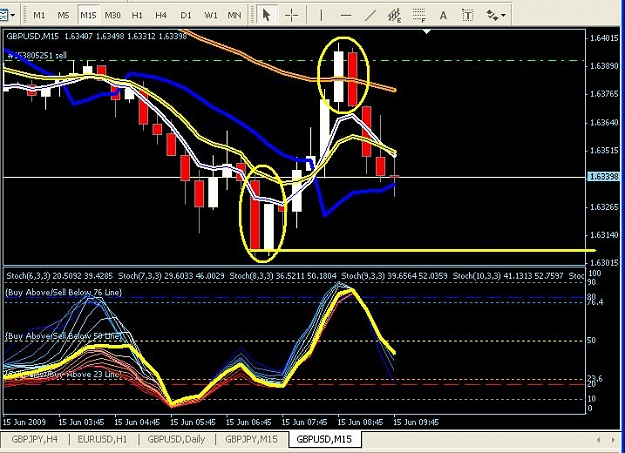The image size is (625, 453).
Task: Click the '#153805251 sell' order label
Action: pyautogui.click(x=37, y=55)
